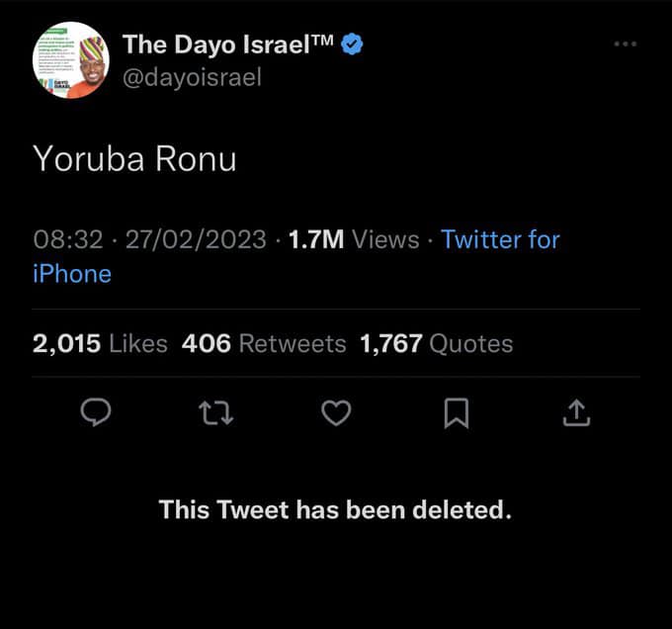Click the 'This Tweet has been deleted.' notice
Image resolution: width=672 pixels, height=629 pixels.
[336, 509]
